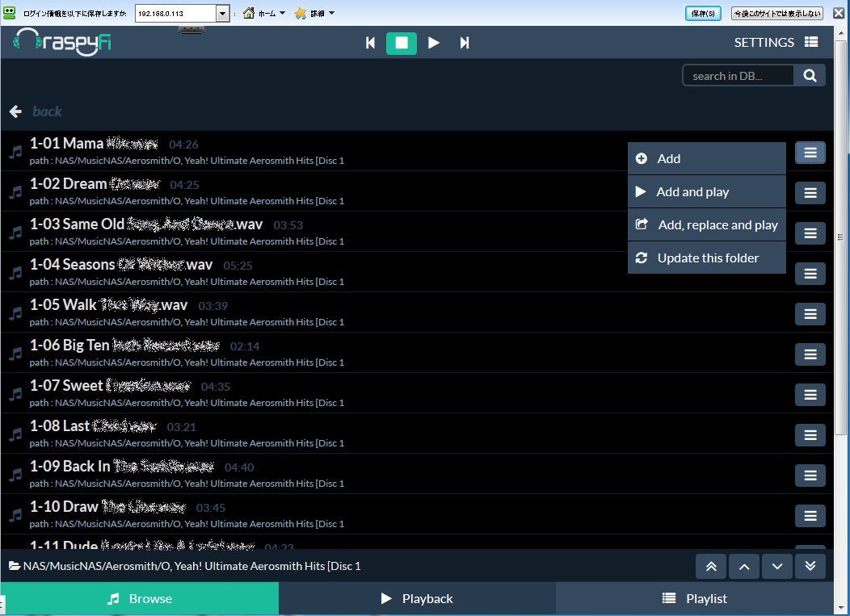Select the track title 1-05 Walk
Image resolution: width=850 pixels, height=616 pixels.
coord(109,305)
